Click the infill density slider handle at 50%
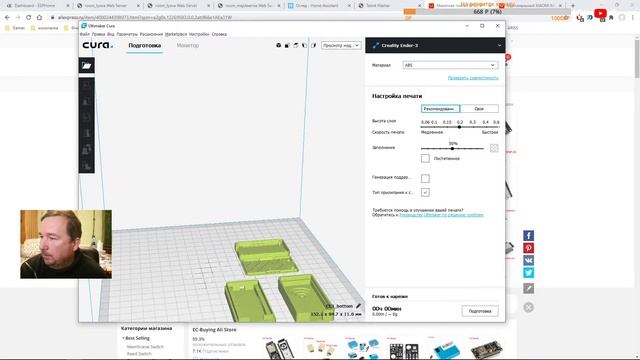The height and width of the screenshot is (360, 640). (452, 149)
